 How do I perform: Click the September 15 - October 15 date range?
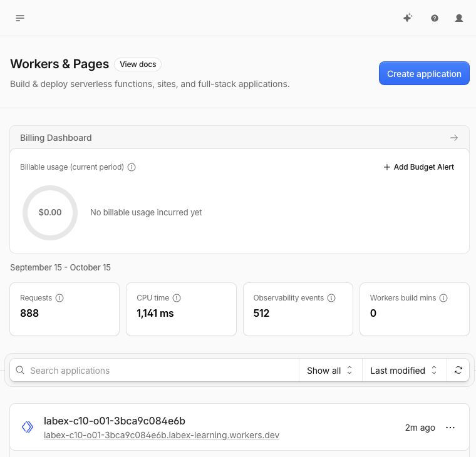(60, 267)
